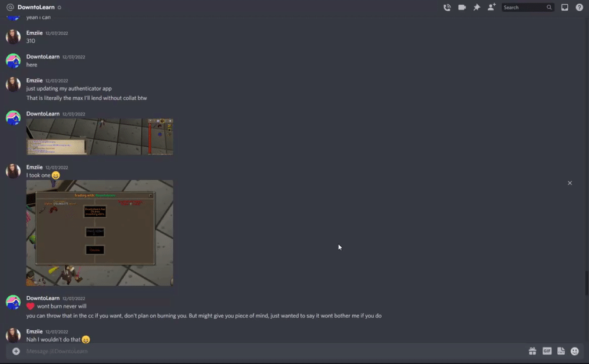Click the message "just updating my authenticator app"

pyautogui.click(x=69, y=89)
